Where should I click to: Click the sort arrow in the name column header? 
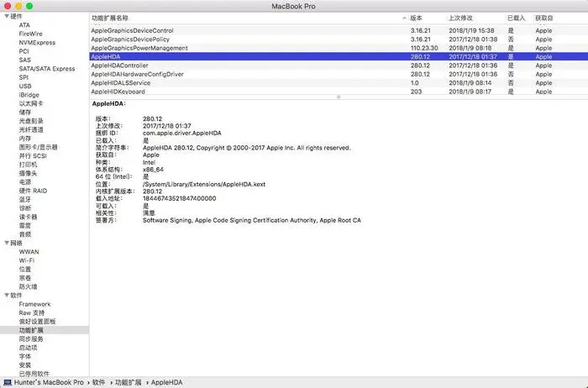pyautogui.click(x=404, y=18)
